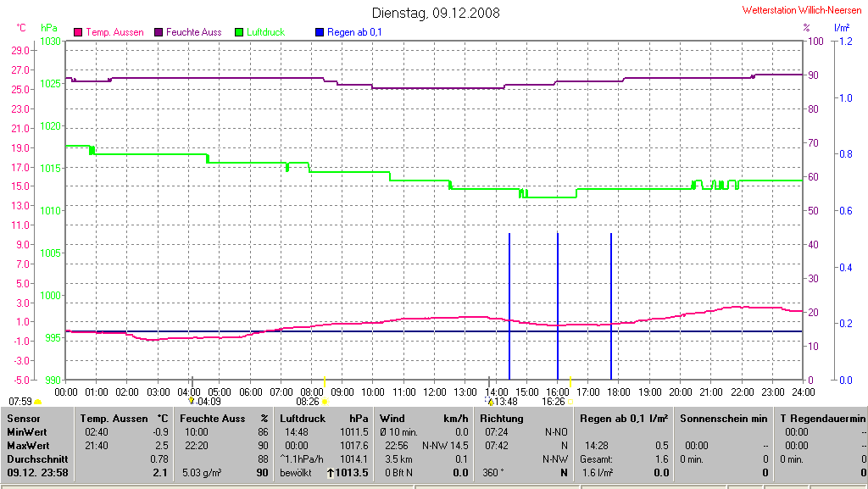Click the sunrise sun icon beside 08:26
This screenshot has width=868, height=489.
pos(325,402)
